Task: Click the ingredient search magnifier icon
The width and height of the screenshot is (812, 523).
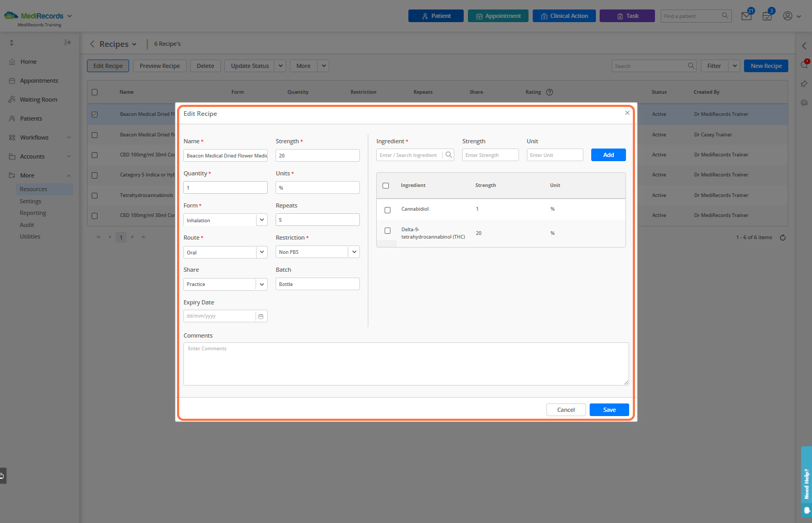Action: click(x=448, y=155)
